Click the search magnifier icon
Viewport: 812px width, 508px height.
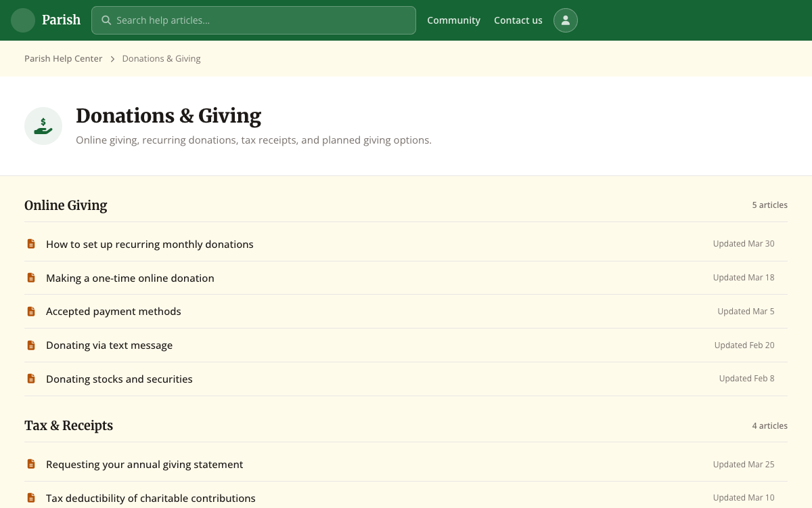(x=106, y=20)
